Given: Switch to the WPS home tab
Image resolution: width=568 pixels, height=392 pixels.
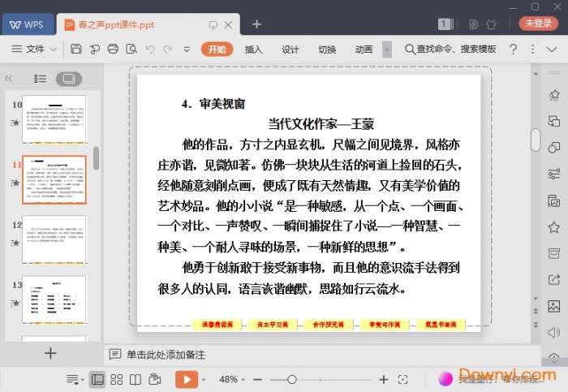Looking at the screenshot, I should coord(28,24).
